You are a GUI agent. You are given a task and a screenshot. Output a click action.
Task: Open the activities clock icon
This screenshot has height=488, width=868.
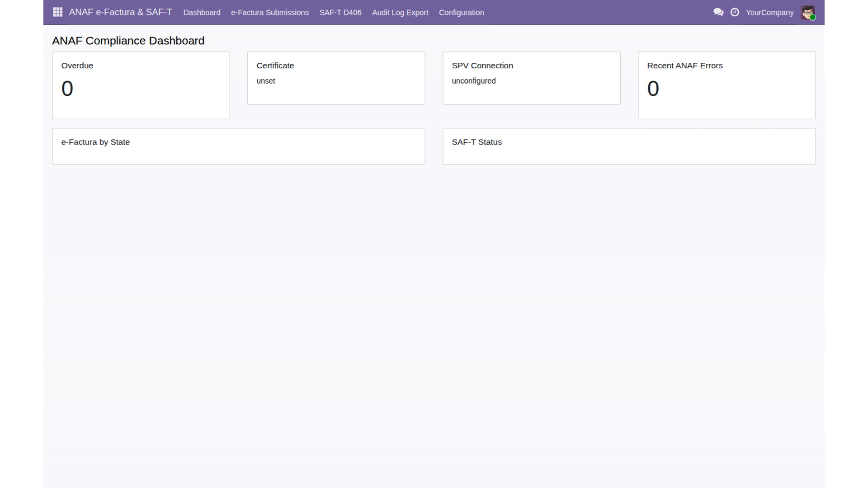tap(735, 12)
